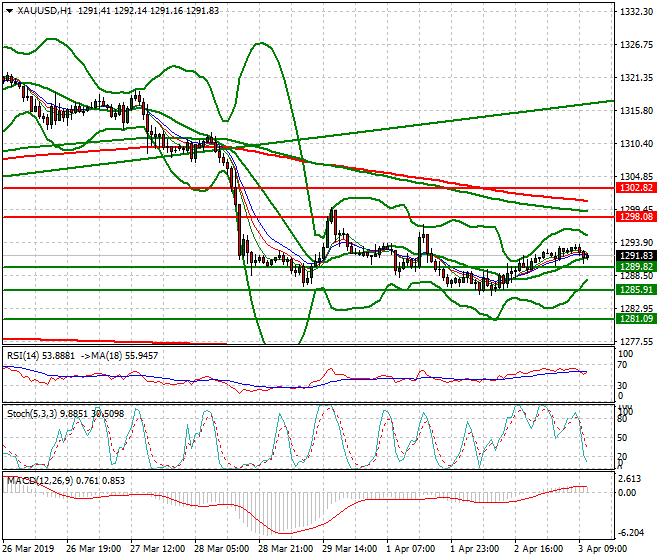Click the ->MA(18) 55.9457 value
The width and height of the screenshot is (660, 560).
click(x=119, y=356)
